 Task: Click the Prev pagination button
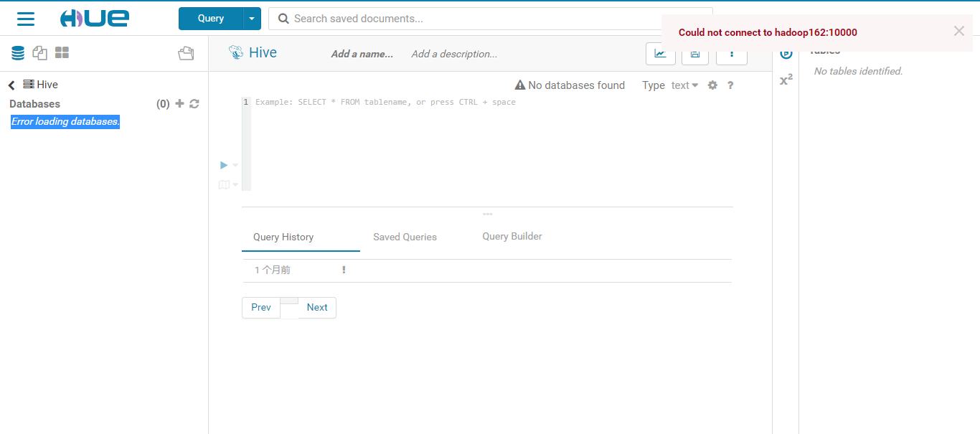coord(261,308)
